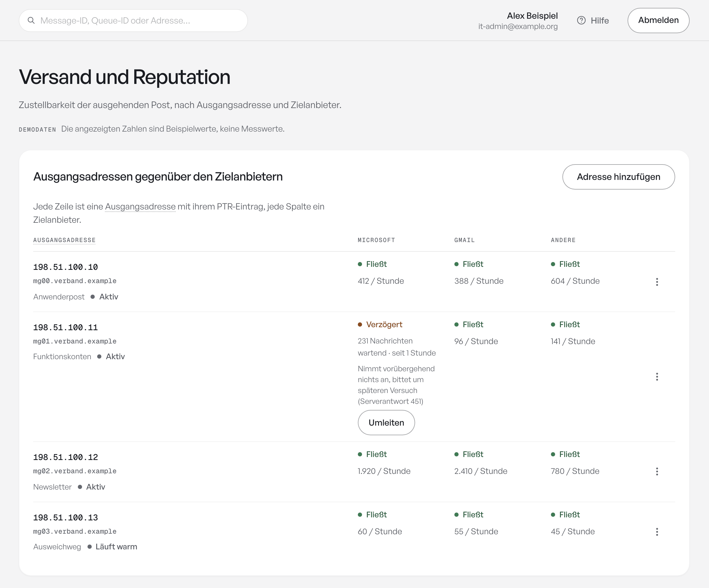Click the 388 / Stunde Gmail rate
Screen dimensions: 709x588
pos(478,281)
